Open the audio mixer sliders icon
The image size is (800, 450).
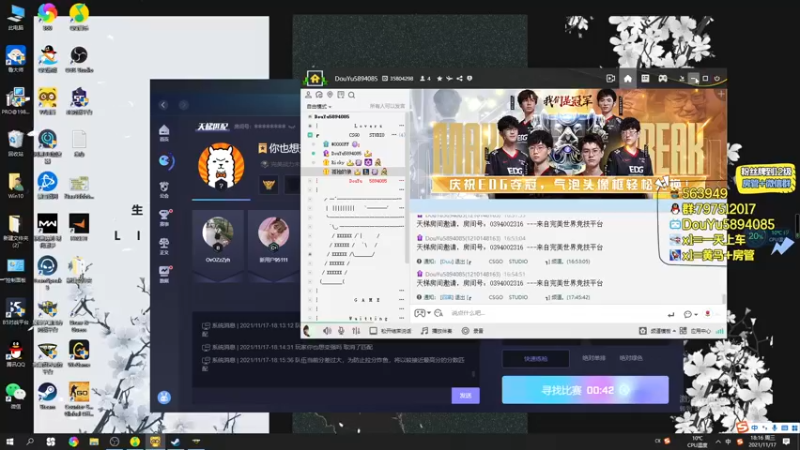[x=356, y=331]
